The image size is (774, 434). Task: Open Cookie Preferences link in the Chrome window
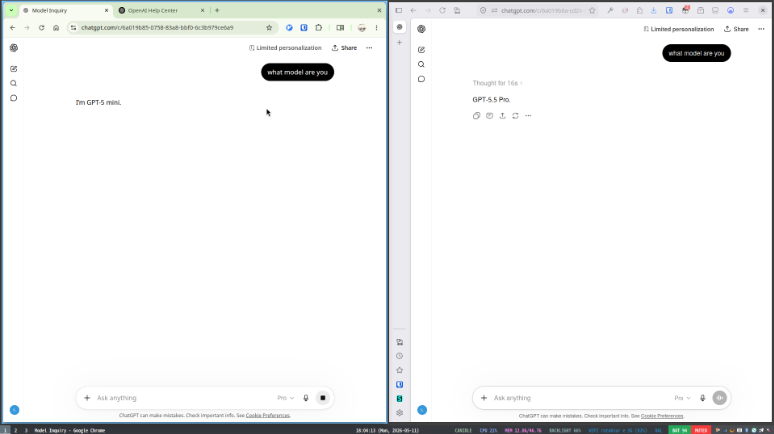coord(268,415)
